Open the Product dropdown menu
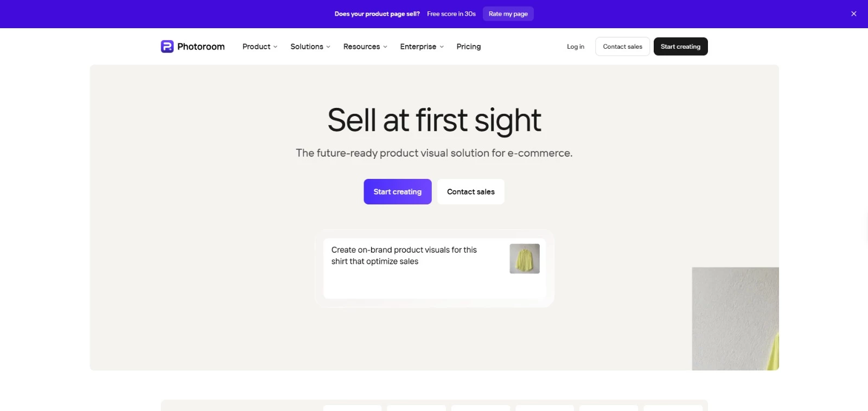 [260, 47]
